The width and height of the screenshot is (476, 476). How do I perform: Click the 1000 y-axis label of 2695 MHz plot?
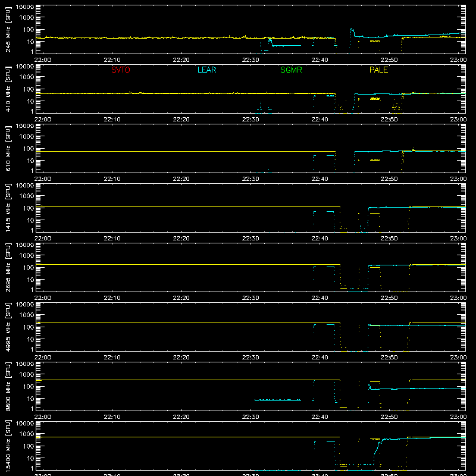pos(27,256)
